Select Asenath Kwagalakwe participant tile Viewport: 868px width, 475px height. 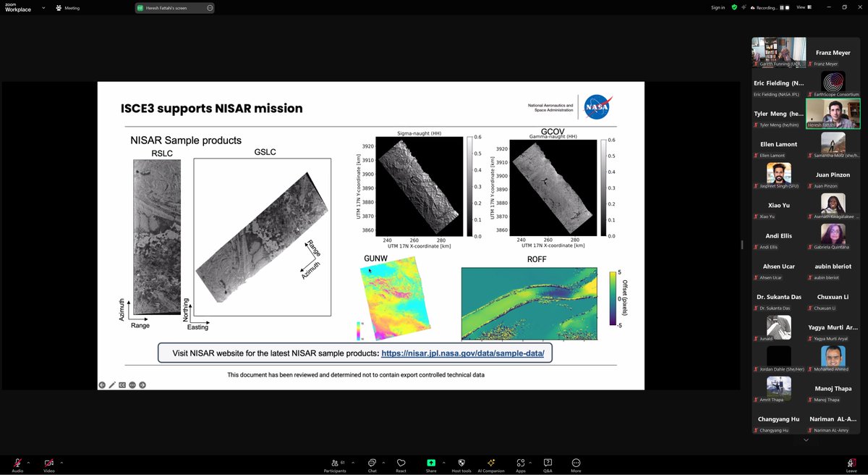(833, 206)
